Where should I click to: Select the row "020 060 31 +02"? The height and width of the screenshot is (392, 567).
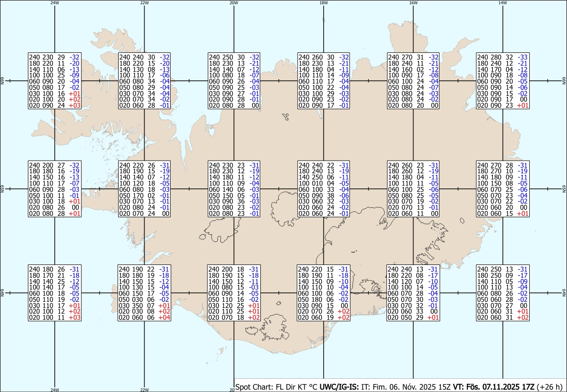coord(503,318)
